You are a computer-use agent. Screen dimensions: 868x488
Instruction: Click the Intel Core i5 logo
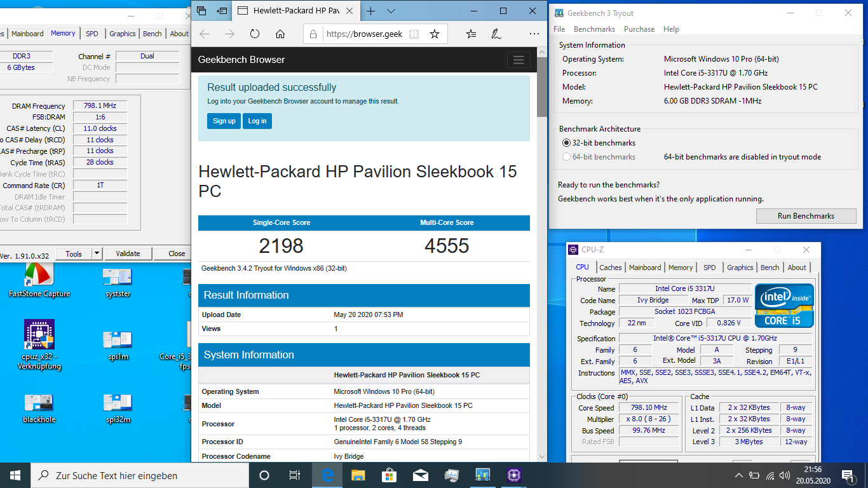coord(784,305)
